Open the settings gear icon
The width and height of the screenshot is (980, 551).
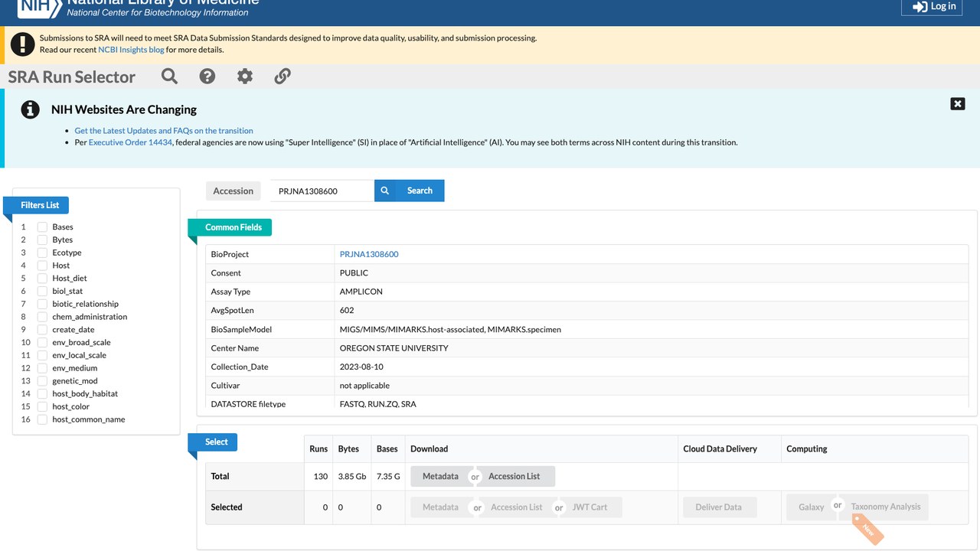click(x=245, y=76)
